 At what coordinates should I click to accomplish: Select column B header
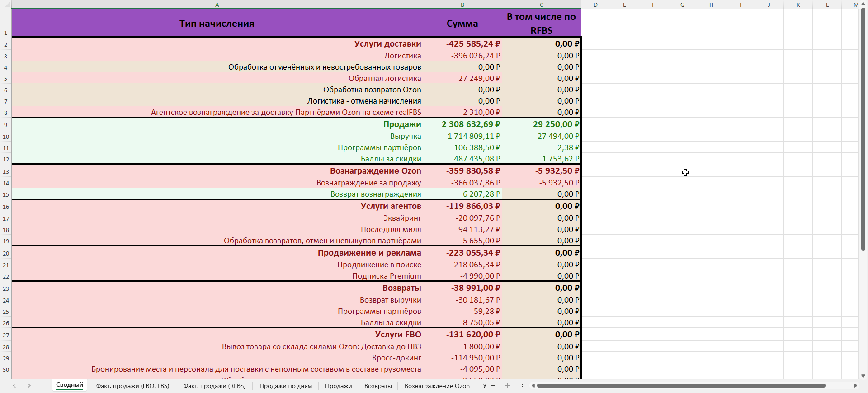click(462, 5)
